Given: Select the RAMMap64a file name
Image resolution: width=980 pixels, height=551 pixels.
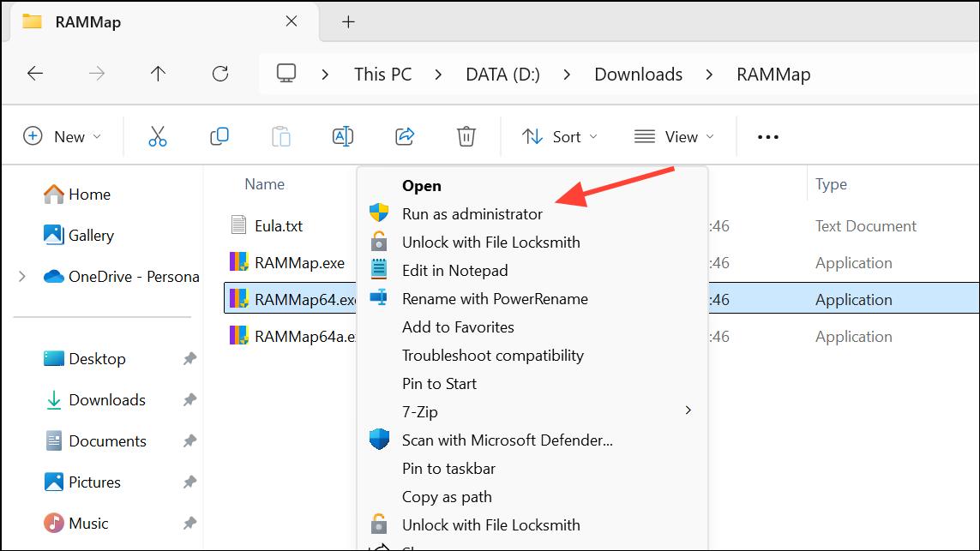Looking at the screenshot, I should click(305, 337).
